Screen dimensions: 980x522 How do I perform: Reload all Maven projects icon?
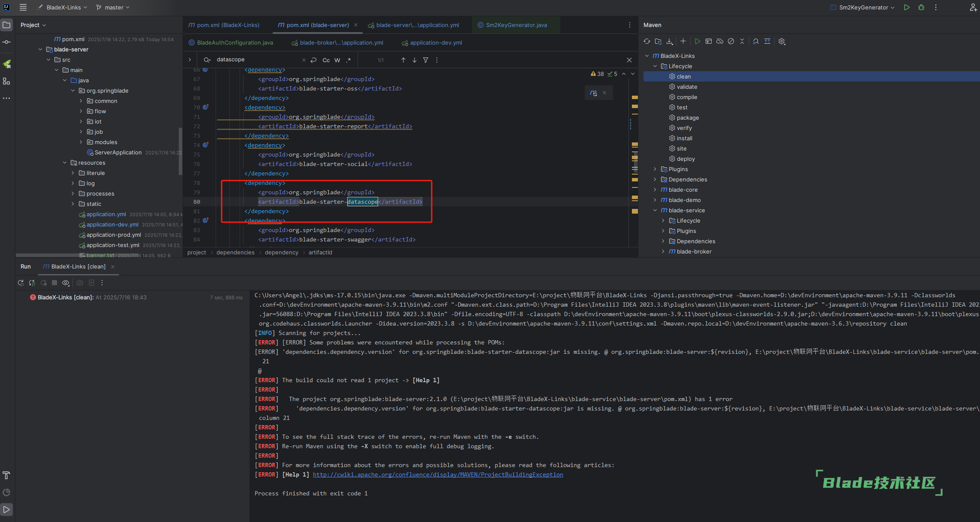tap(647, 42)
